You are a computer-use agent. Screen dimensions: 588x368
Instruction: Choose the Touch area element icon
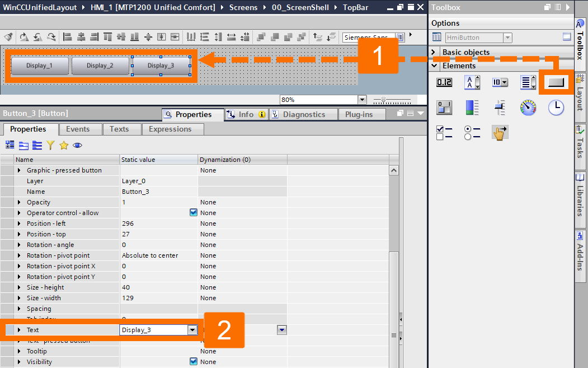[x=500, y=133]
